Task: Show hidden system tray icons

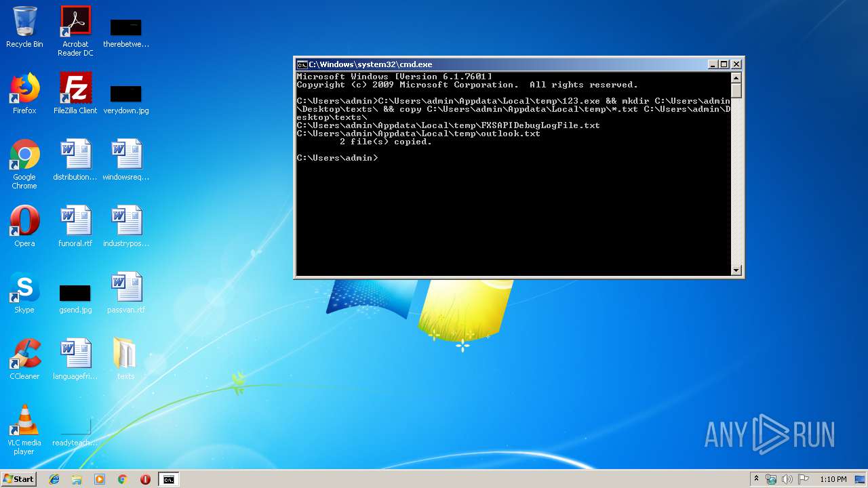Action: tap(756, 479)
